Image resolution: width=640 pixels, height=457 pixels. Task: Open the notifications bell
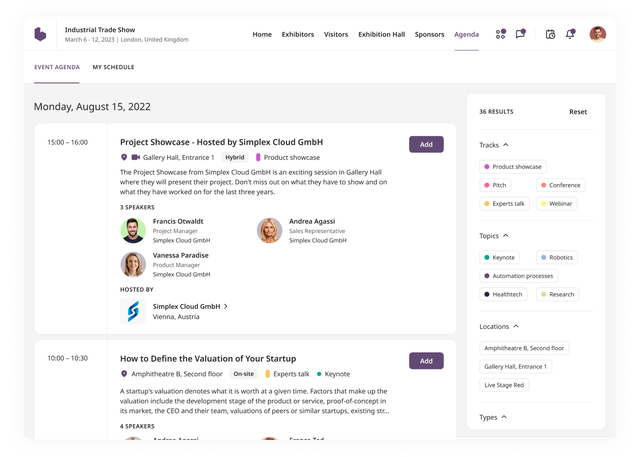tap(570, 34)
